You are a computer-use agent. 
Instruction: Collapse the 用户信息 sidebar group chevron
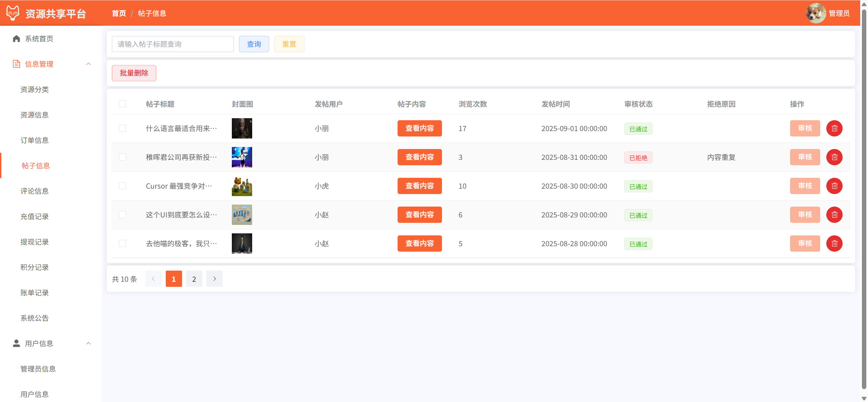pyautogui.click(x=88, y=343)
